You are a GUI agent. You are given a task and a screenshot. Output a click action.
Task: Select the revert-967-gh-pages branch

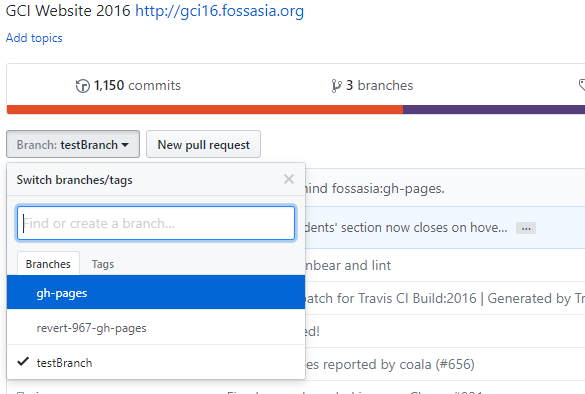pos(156,327)
